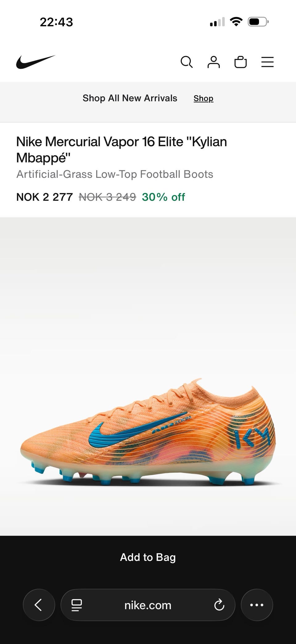Tap the 22:43 clock in status bar
This screenshot has height=644, width=296.
[x=56, y=22]
